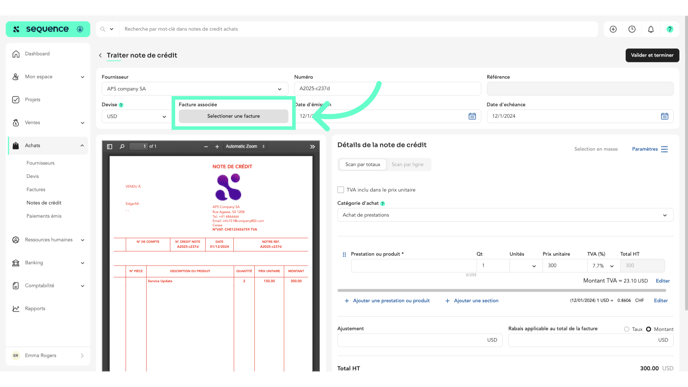The width and height of the screenshot is (688, 387).
Task: Click Ajouter une section link
Action: tap(472, 301)
